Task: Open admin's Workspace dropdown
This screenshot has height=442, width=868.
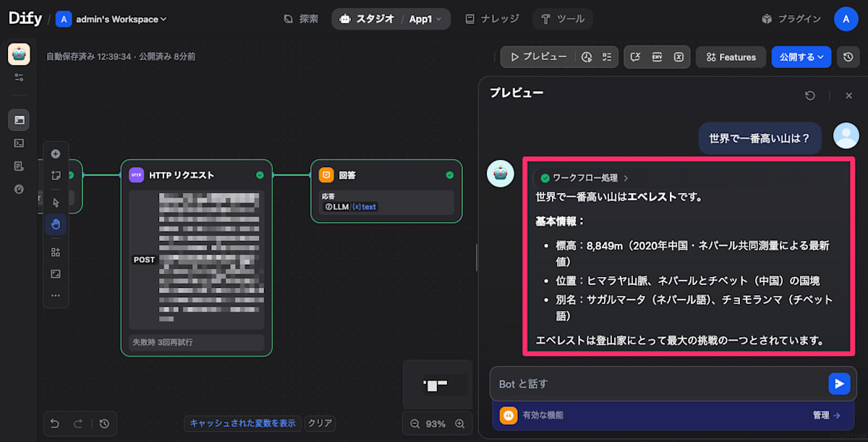Action: click(111, 19)
